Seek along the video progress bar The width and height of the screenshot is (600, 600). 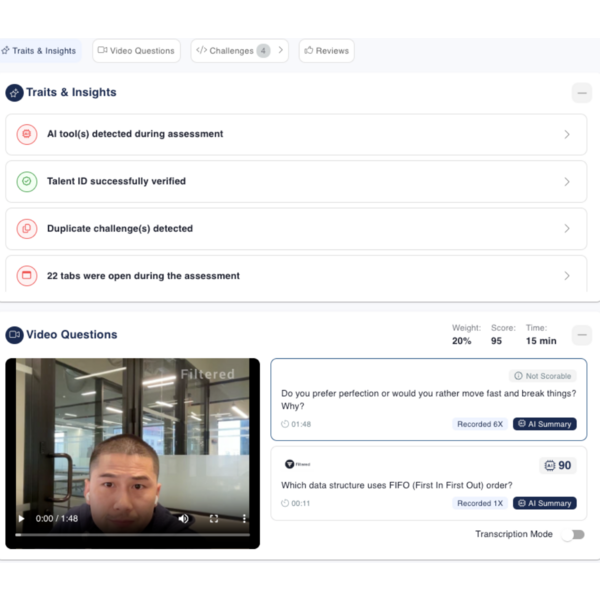(x=132, y=535)
